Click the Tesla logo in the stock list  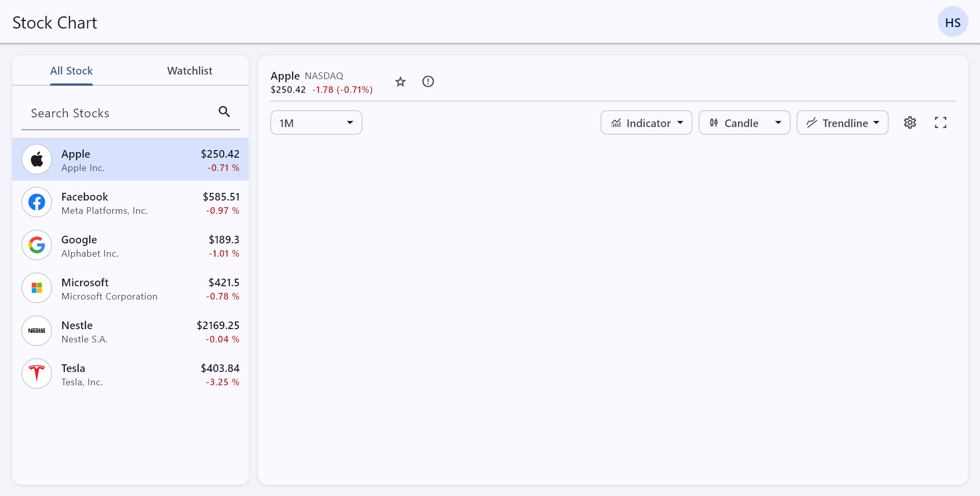point(36,374)
